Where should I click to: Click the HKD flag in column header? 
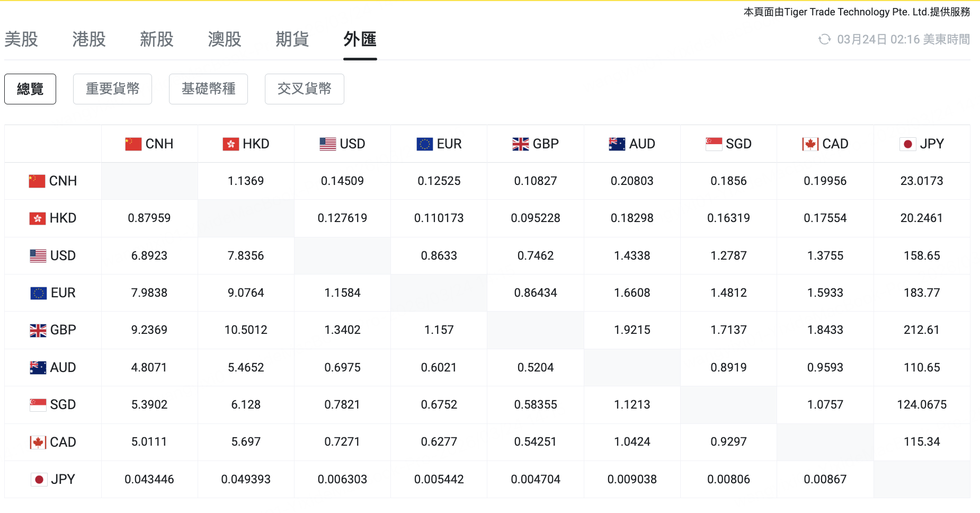tap(230, 144)
